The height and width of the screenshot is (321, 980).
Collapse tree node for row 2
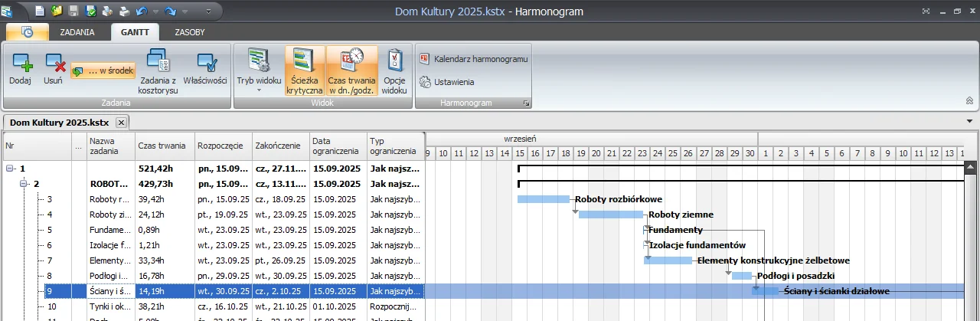click(24, 184)
